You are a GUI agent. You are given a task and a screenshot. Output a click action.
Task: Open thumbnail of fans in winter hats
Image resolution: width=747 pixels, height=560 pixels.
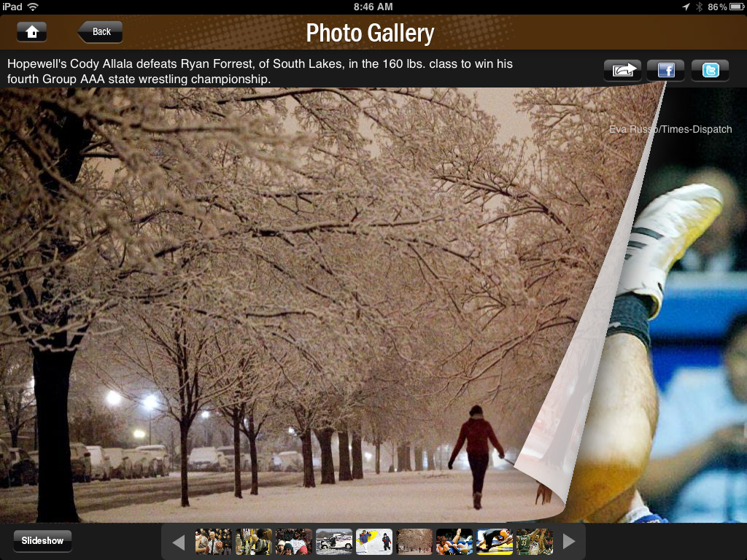tap(294, 542)
